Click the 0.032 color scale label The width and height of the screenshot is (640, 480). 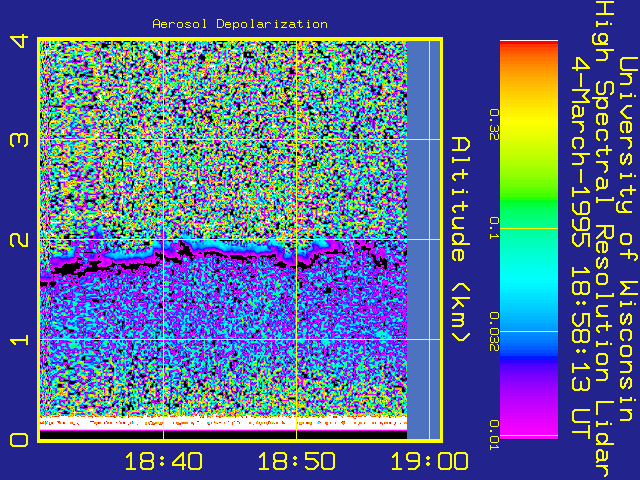coord(494,331)
